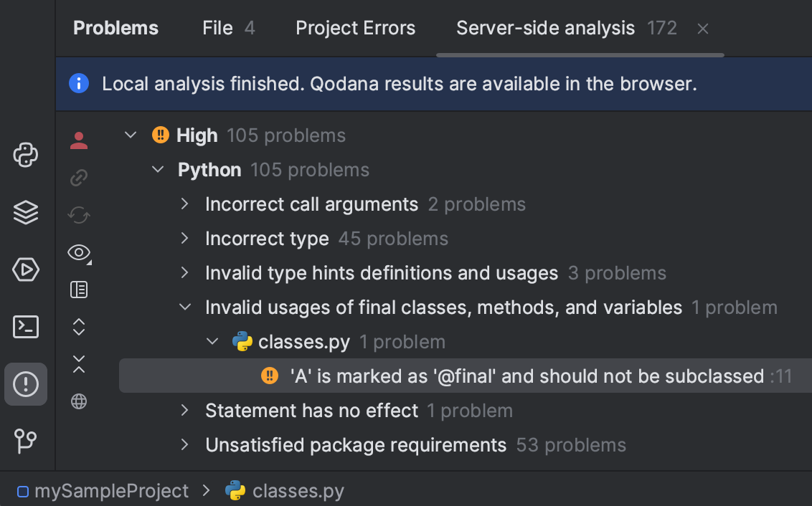Select the highlighted Problems tool window icon

[x=26, y=384]
